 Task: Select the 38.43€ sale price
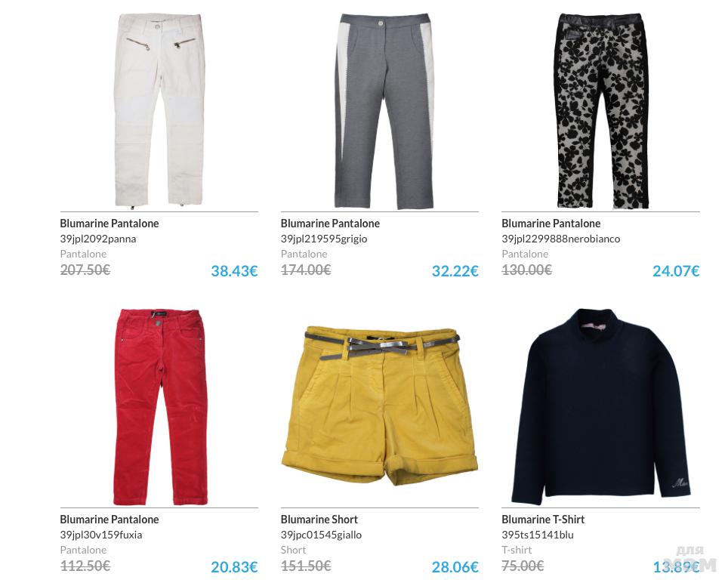[234, 271]
